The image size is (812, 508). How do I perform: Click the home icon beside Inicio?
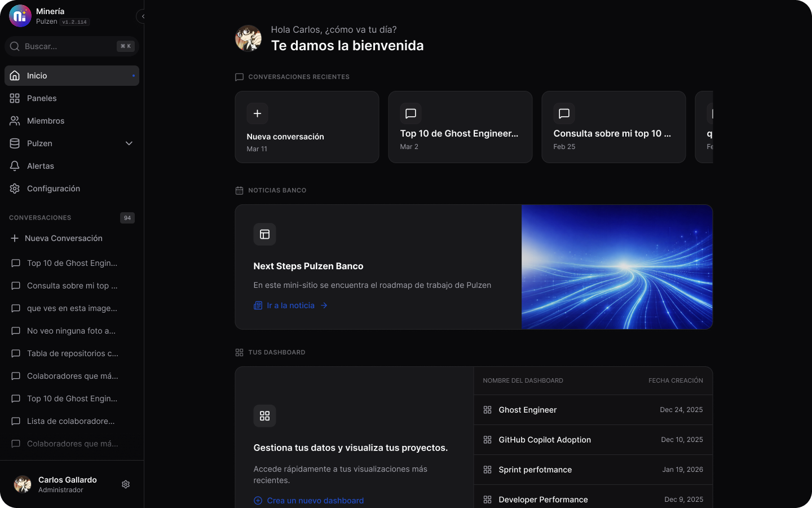(15, 76)
